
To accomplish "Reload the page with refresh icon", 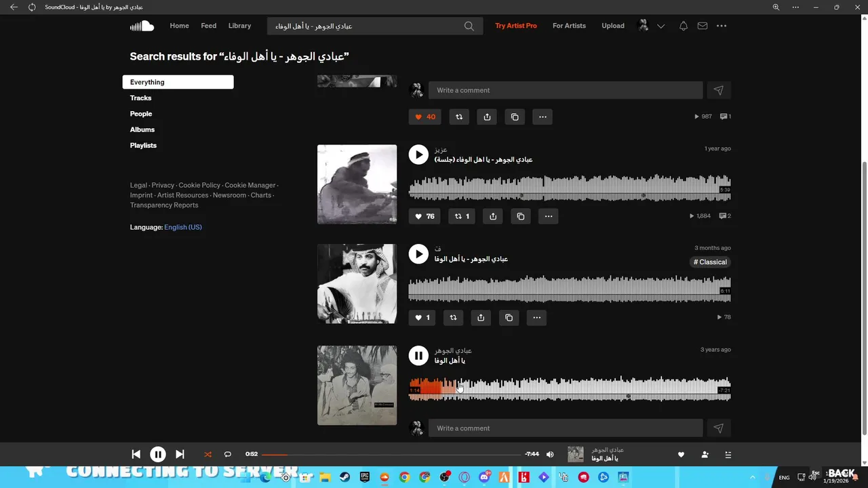I will click(x=32, y=7).
